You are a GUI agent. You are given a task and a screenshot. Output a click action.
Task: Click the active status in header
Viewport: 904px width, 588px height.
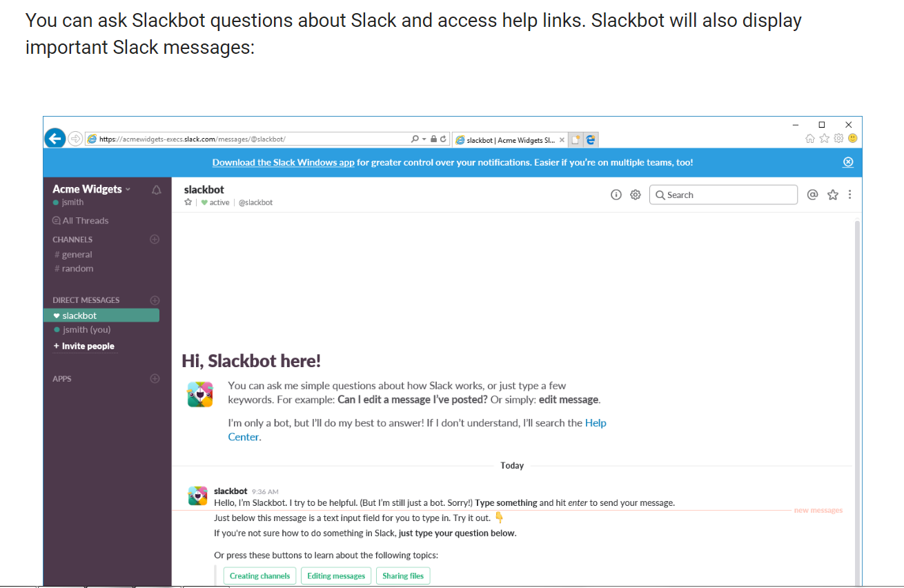[215, 202]
